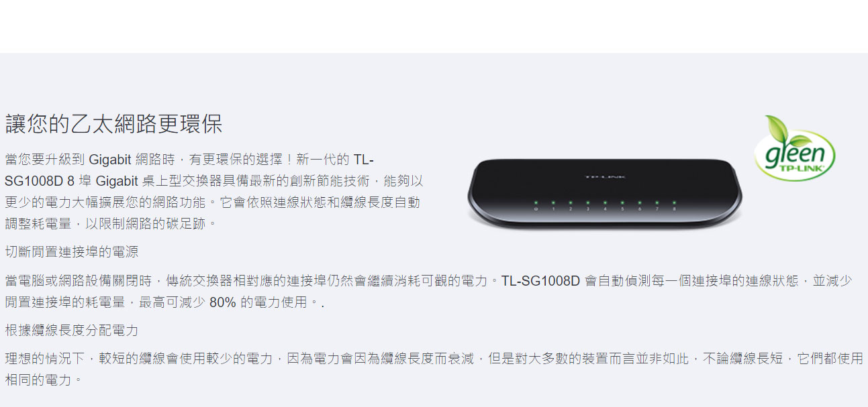Click the port 3 LED on the switch
This screenshot has height=407, width=868.
[588, 202]
